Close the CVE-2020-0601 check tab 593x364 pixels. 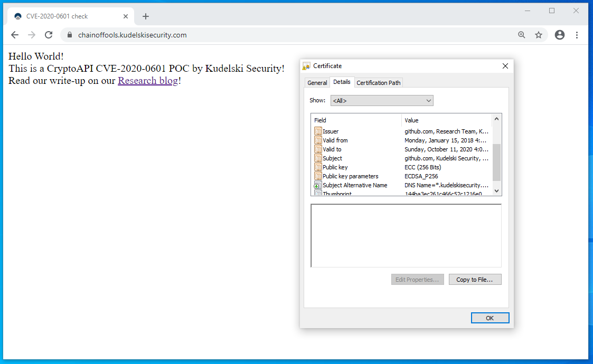[x=126, y=16]
